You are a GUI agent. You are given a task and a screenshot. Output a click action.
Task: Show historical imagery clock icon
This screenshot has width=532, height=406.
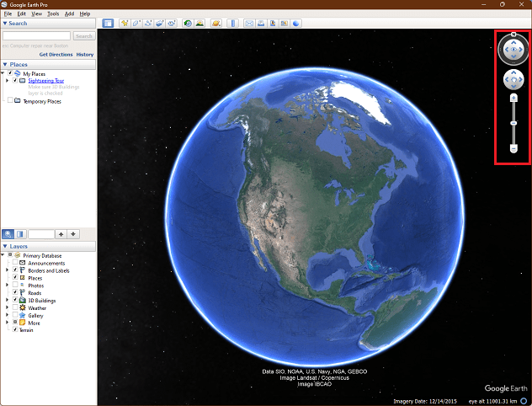coord(188,23)
